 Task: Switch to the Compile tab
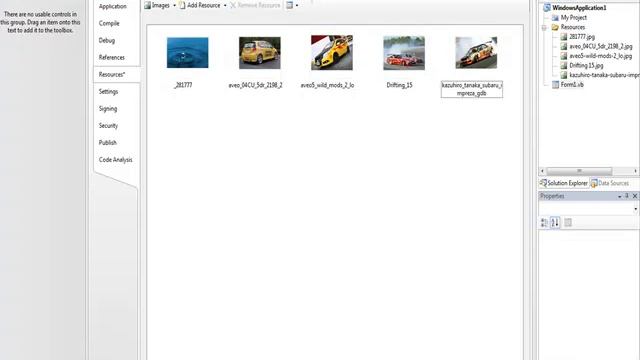point(109,23)
